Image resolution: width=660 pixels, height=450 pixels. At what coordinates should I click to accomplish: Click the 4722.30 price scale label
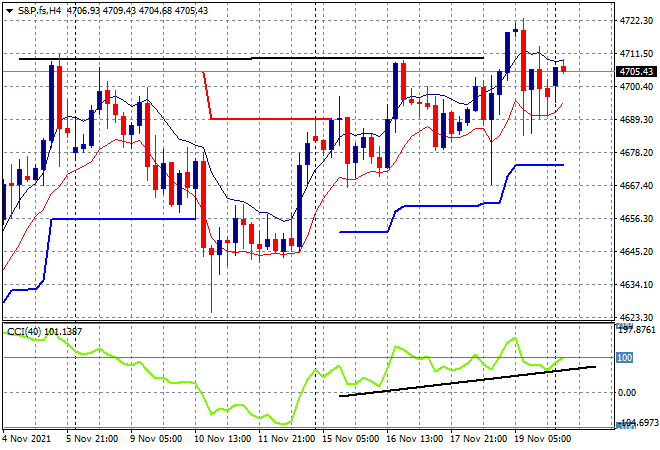coord(636,21)
